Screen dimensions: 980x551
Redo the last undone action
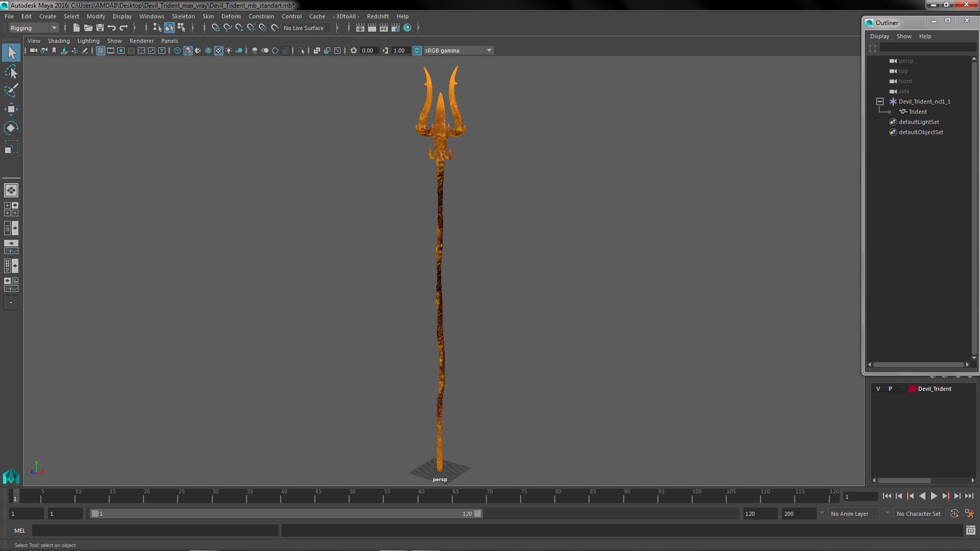124,28
